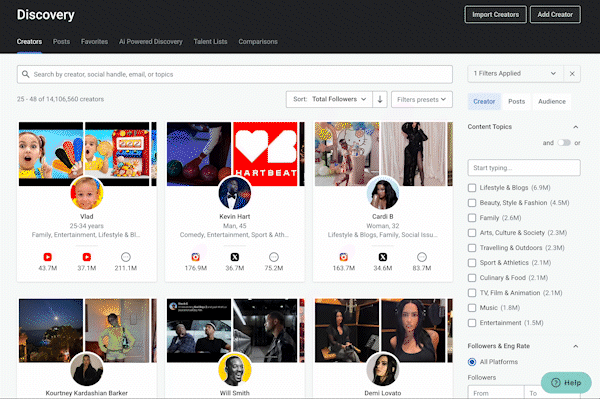
Task: Check the Entertainment topic checkbox
Action: (x=472, y=323)
